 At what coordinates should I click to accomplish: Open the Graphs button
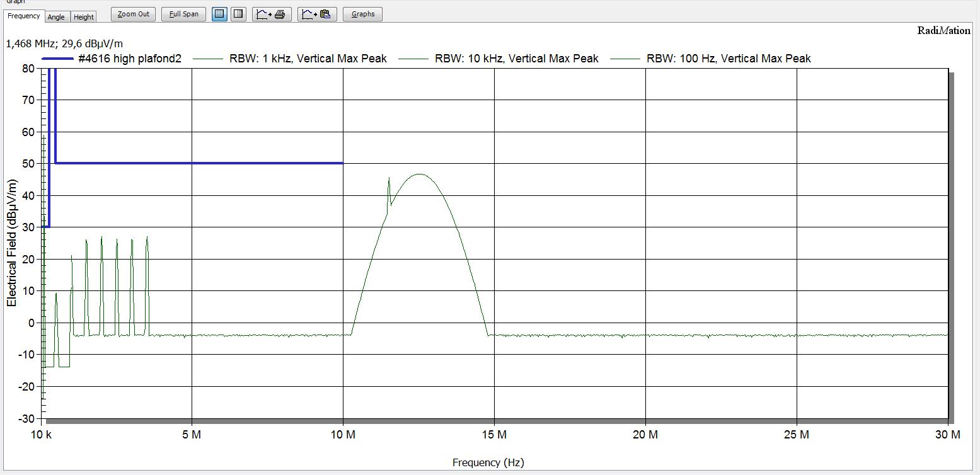(x=363, y=14)
